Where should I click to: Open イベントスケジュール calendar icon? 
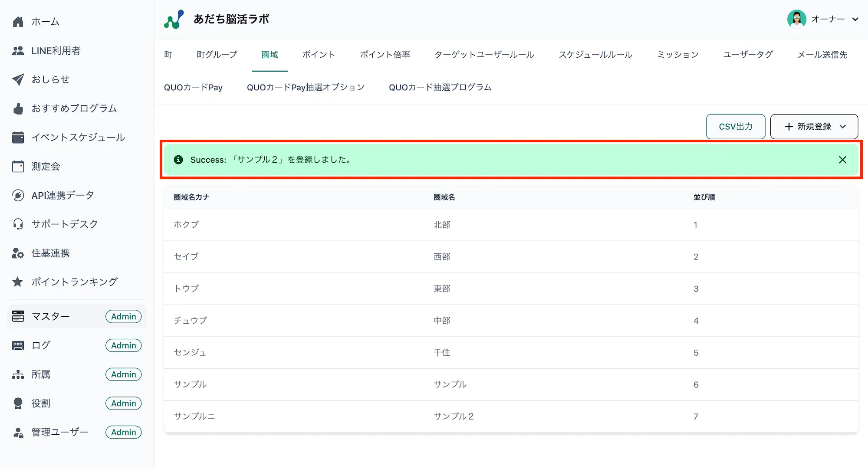click(x=18, y=137)
